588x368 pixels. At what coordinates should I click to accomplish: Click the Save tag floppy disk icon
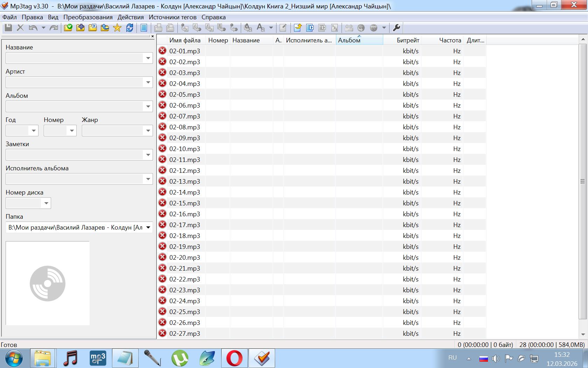click(8, 28)
